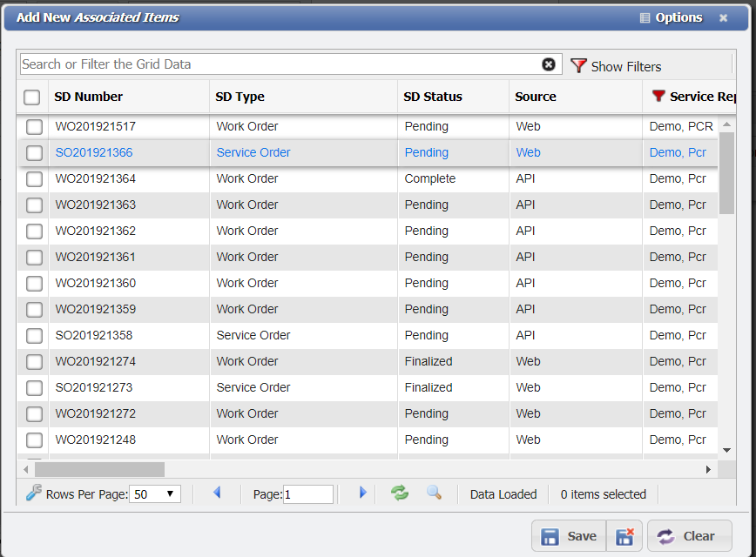Check the checkbox for WO201921517
The width and height of the screenshot is (756, 557).
tap(32, 126)
